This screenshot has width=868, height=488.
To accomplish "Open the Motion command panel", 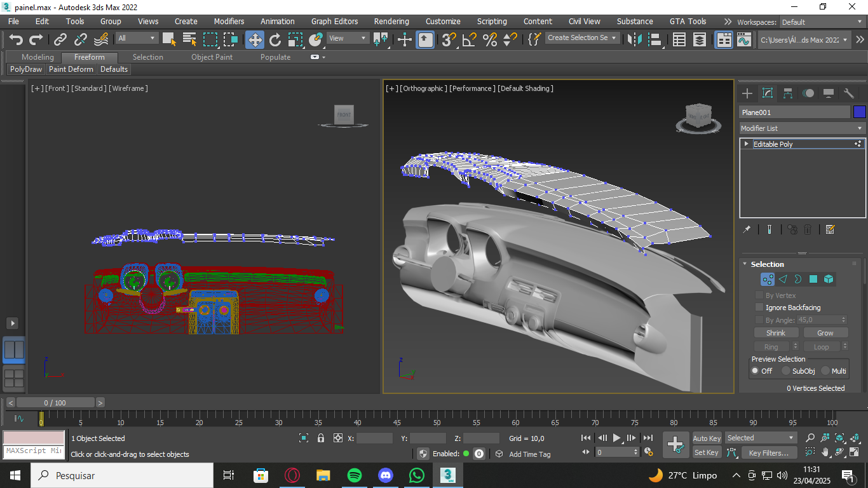I will (808, 93).
